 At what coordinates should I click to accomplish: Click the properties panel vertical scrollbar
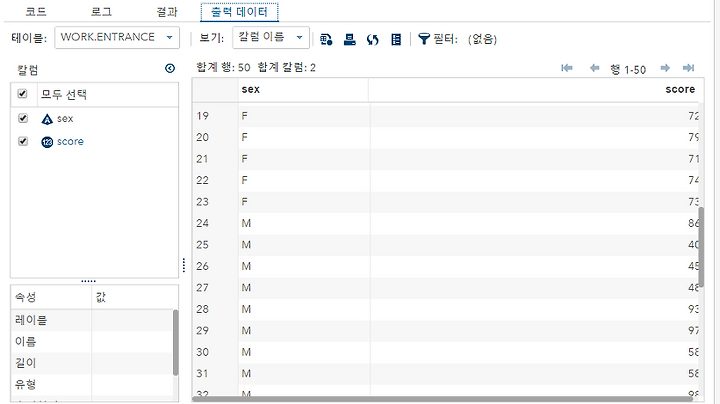(175, 342)
